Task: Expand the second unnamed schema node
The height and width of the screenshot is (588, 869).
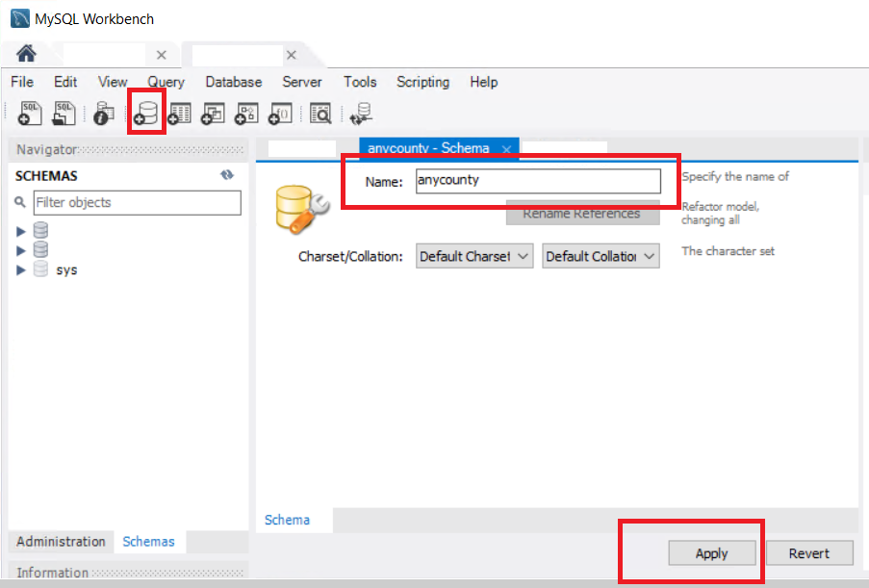Action: pos(21,250)
